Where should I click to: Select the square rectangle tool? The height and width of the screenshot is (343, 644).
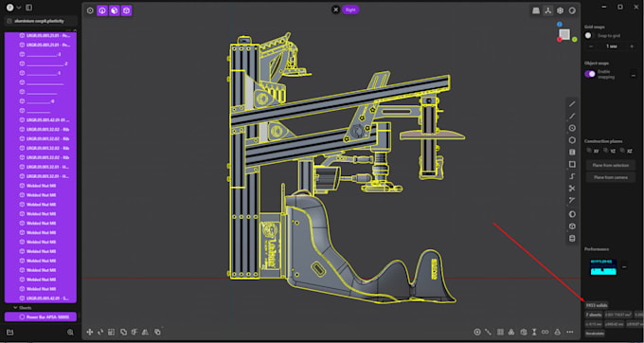pos(572,164)
